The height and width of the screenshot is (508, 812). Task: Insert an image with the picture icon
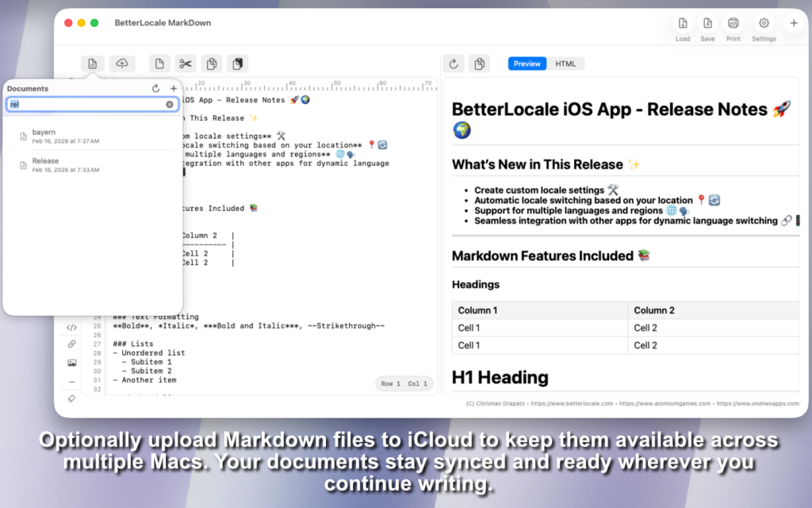point(71,363)
